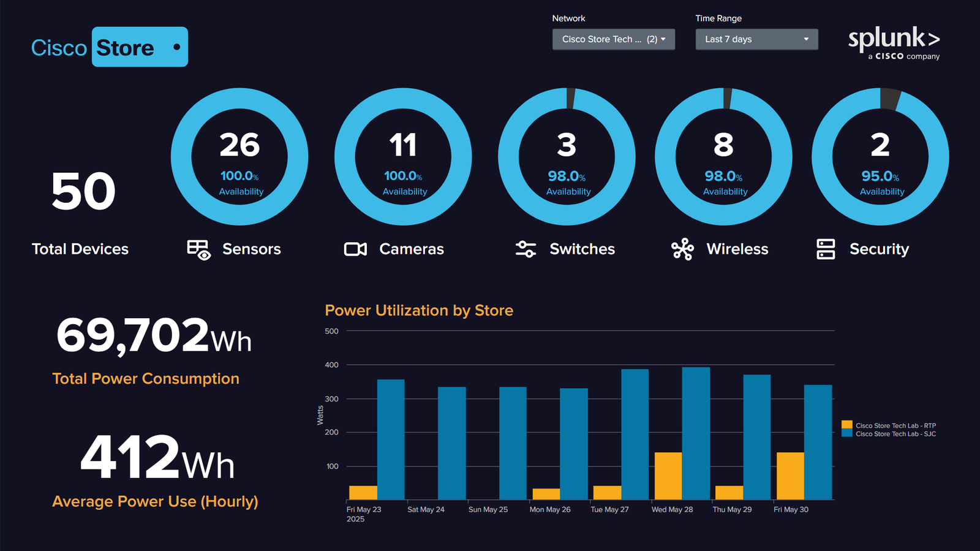
Task: Click the Cameras video camera icon
Action: (355, 249)
